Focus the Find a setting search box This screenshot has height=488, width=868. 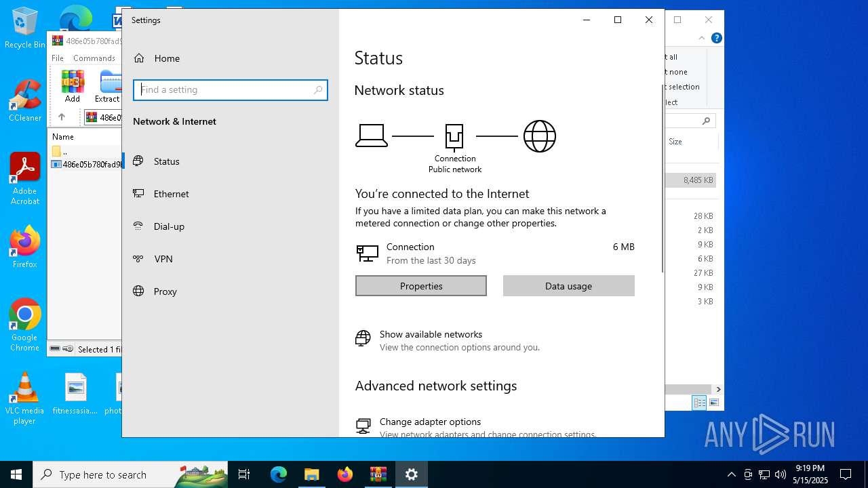[x=231, y=89]
